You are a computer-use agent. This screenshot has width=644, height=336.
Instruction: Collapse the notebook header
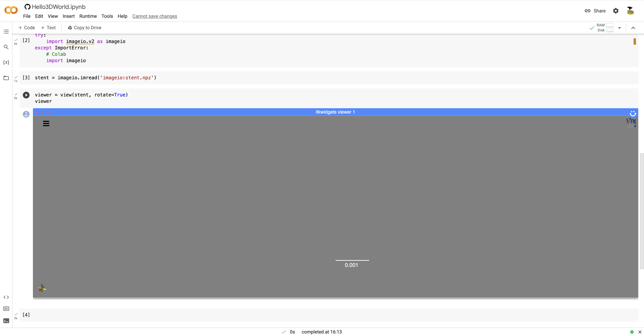coord(633,28)
